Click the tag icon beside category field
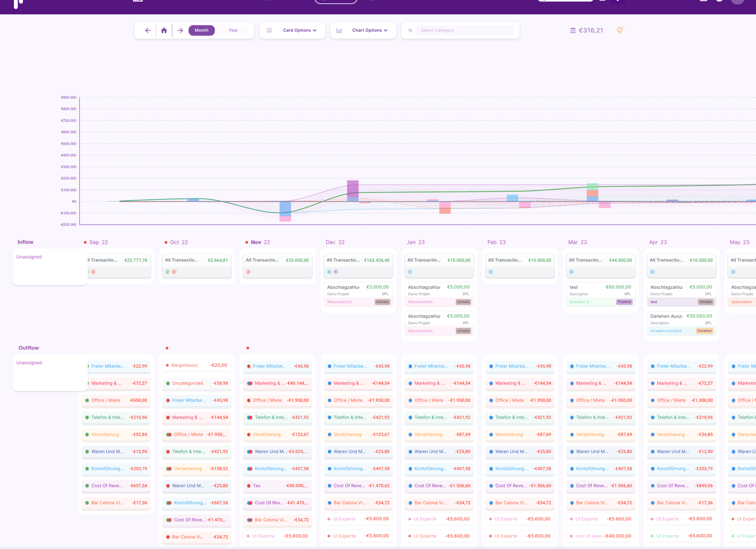This screenshot has width=756, height=549. tap(411, 30)
